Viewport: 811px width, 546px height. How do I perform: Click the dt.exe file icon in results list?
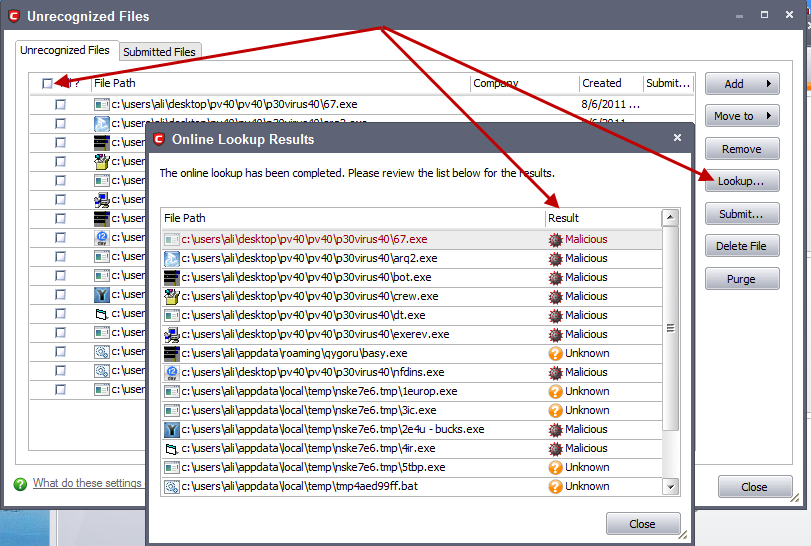(x=171, y=315)
